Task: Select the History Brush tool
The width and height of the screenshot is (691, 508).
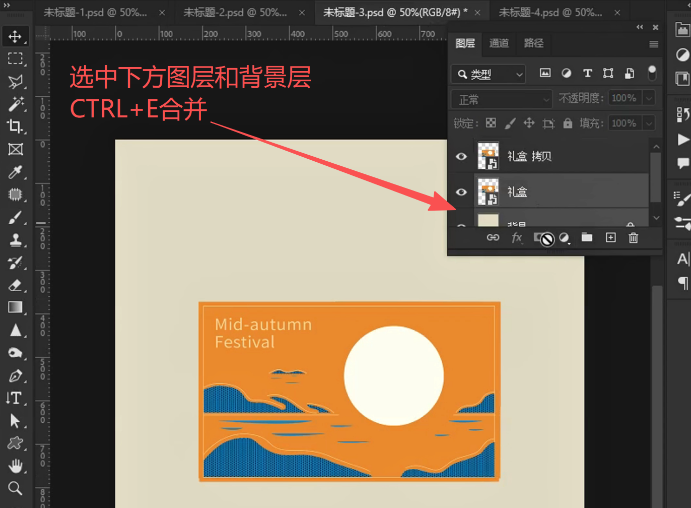Action: [15, 263]
